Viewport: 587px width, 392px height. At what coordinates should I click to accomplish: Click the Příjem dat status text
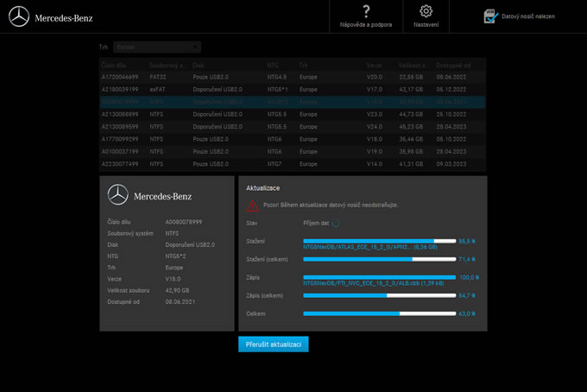click(316, 223)
